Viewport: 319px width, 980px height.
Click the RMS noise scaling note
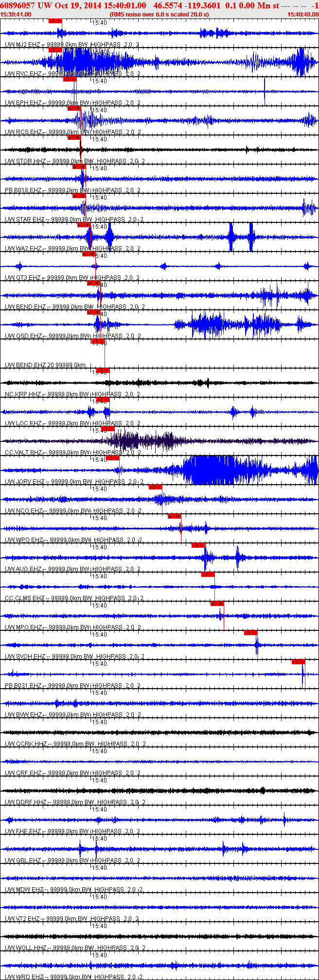(159, 15)
